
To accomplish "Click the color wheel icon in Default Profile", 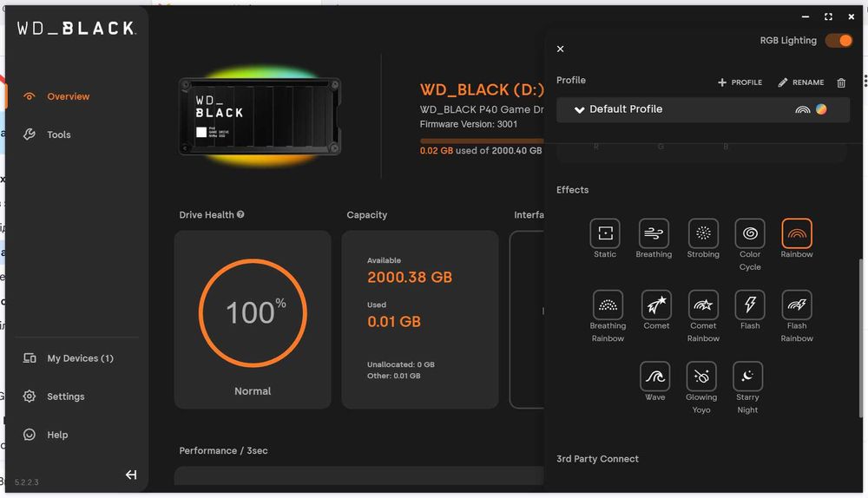I will (821, 109).
